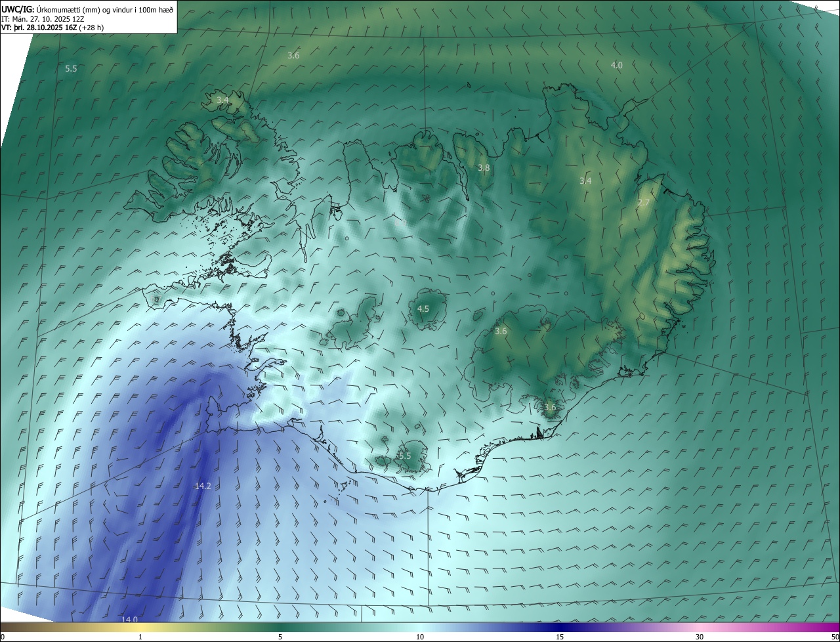Click the 1 tick label on the color scale
This screenshot has height=642, width=840.
[x=140, y=637]
